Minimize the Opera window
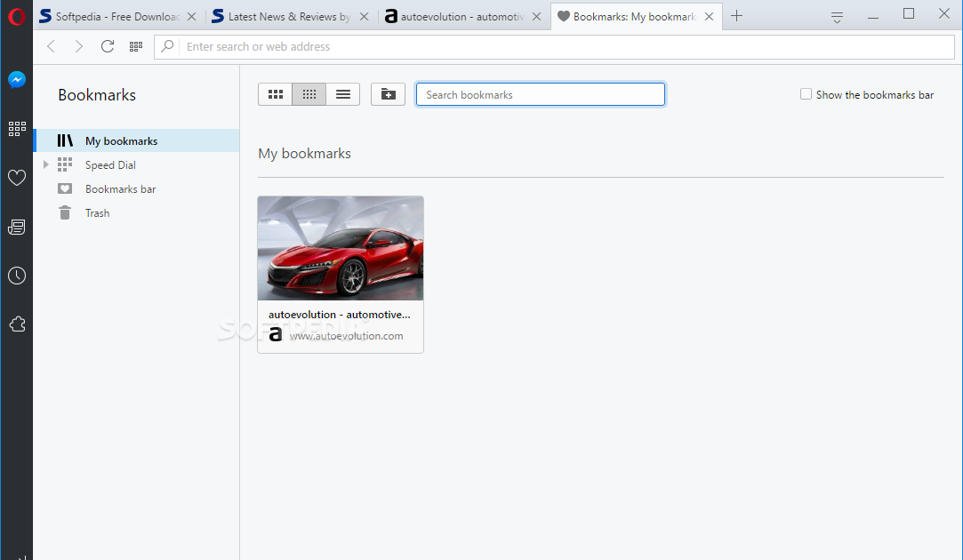The image size is (963, 560). click(x=872, y=17)
